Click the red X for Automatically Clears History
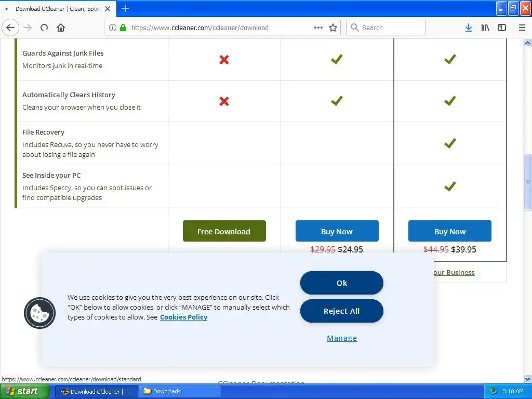The image size is (532, 399). (x=224, y=101)
